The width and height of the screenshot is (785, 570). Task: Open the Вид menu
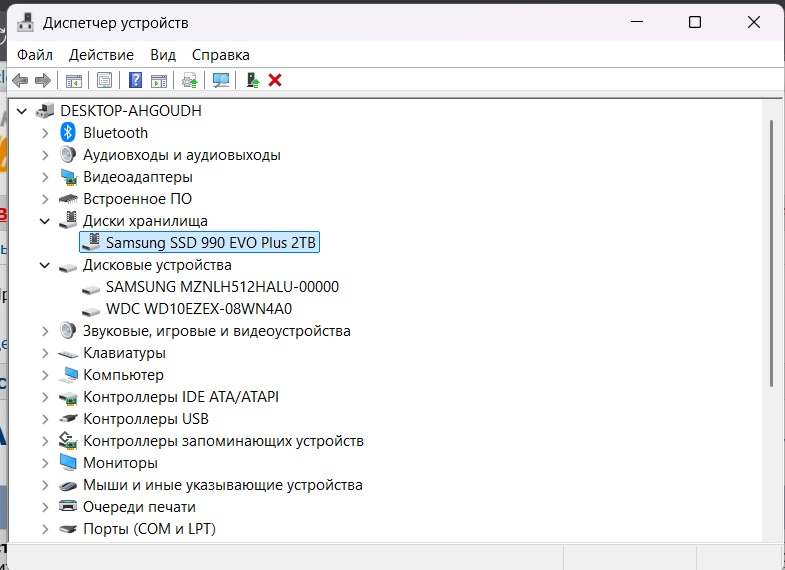pyautogui.click(x=163, y=55)
